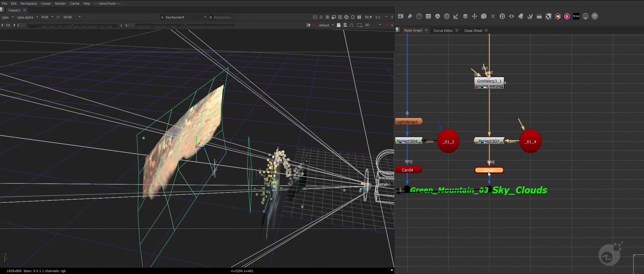The height and width of the screenshot is (274, 644).
Task: Open the Particles nodes icon
Action: (493, 16)
